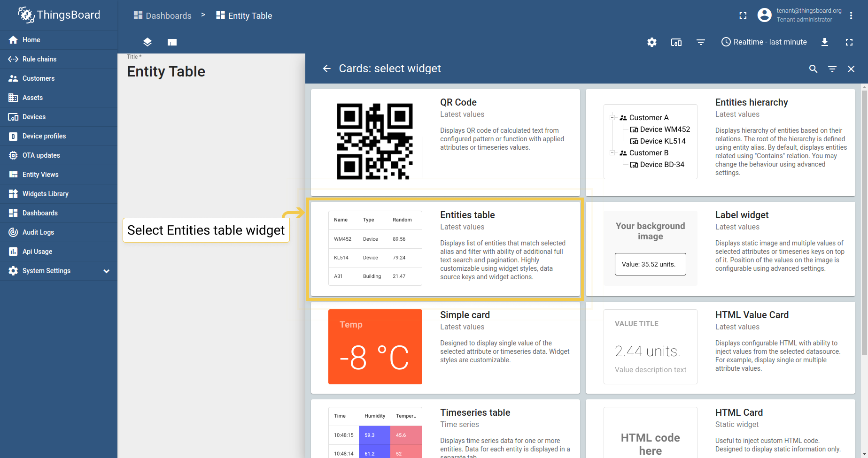Select the Label widget card
868x458 pixels.
[x=721, y=249]
